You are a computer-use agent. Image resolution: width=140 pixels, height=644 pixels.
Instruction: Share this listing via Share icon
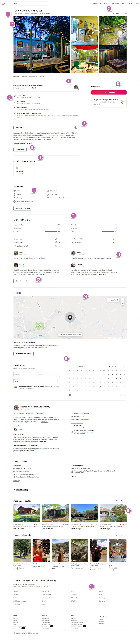[116, 14]
